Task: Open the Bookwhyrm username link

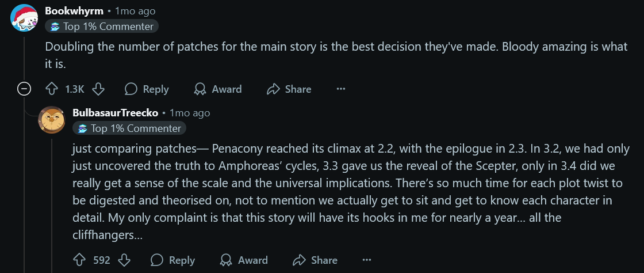Action: click(x=74, y=11)
